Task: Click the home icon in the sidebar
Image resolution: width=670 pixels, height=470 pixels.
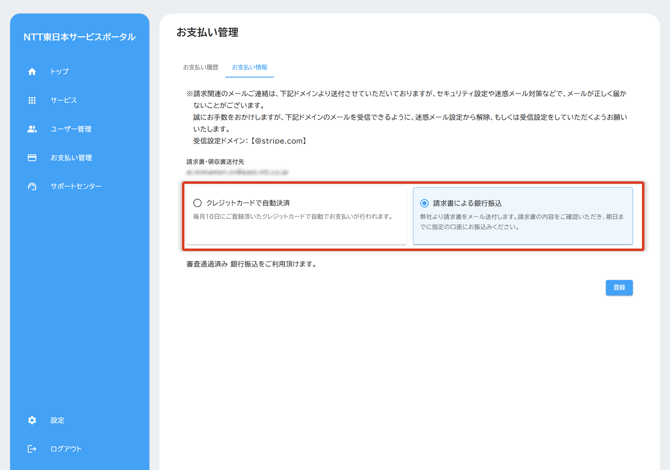Action: (x=32, y=72)
